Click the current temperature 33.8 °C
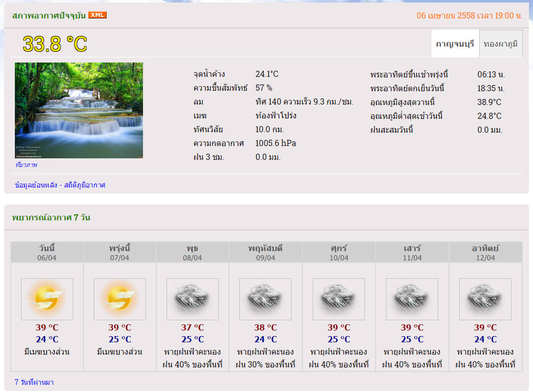The image size is (533, 392). tap(55, 44)
